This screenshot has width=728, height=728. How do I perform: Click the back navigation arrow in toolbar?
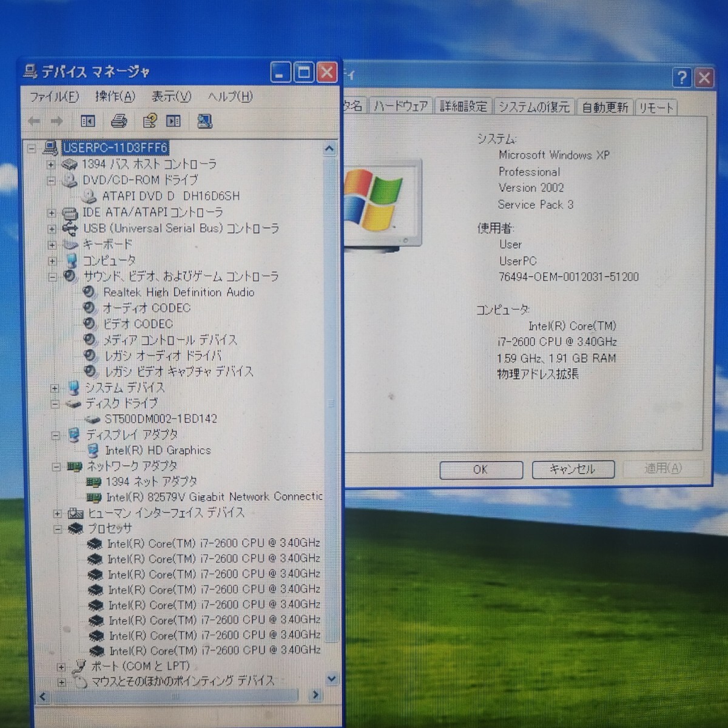(34, 121)
